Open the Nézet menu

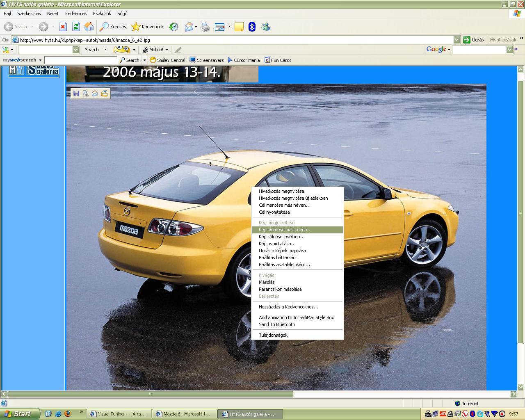[x=53, y=14]
